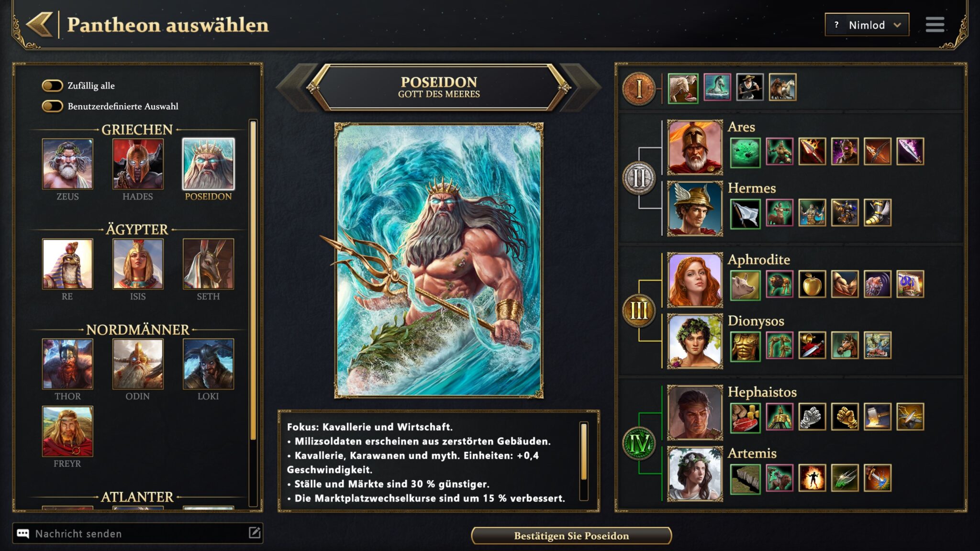Click the age IV medallion
Screen dimensions: 980x551
(639, 443)
